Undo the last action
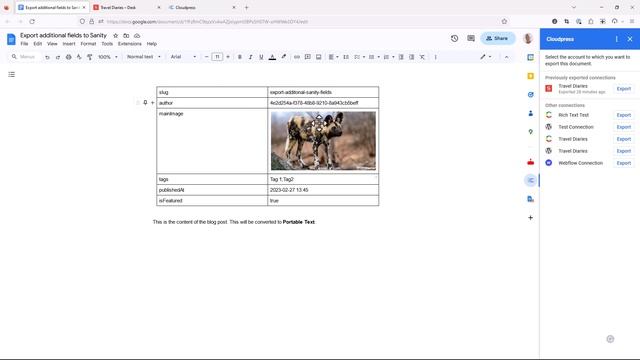Screen dimensions: 640x360 47,57
